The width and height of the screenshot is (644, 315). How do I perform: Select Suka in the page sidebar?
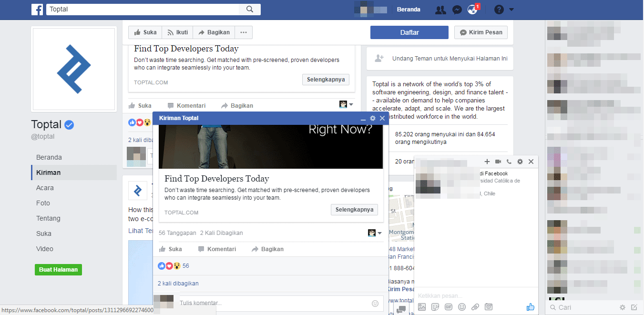(x=44, y=234)
